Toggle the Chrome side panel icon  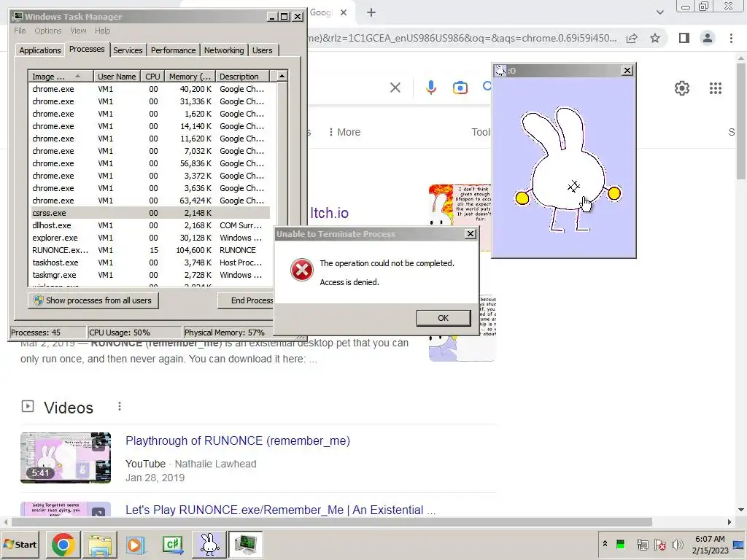[x=684, y=38]
